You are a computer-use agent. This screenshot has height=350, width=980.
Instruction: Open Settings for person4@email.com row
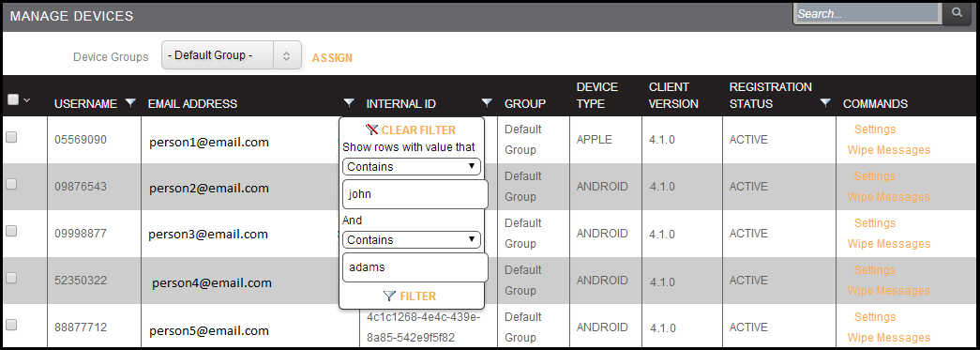(874, 270)
